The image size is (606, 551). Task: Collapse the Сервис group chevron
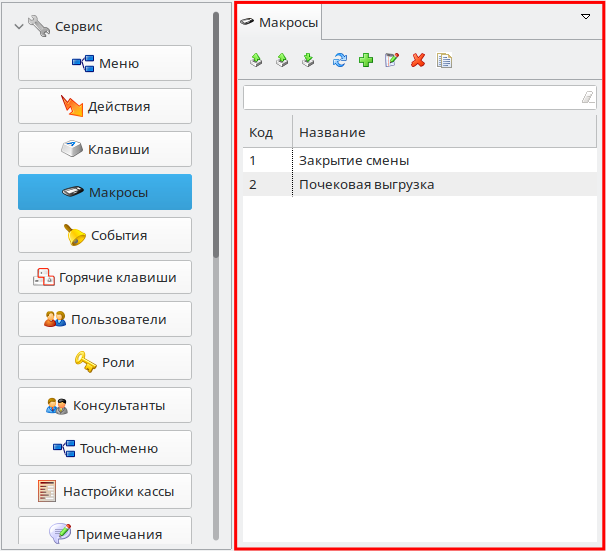(x=19, y=27)
